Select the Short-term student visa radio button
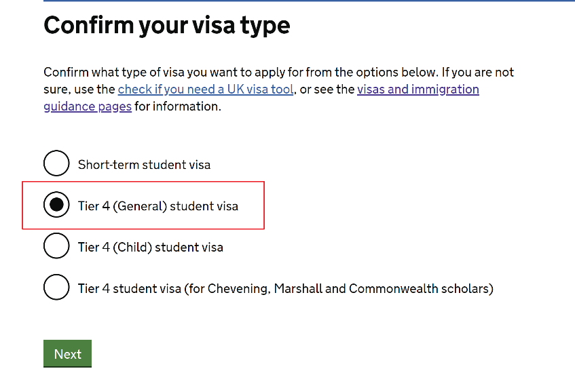 (x=56, y=163)
